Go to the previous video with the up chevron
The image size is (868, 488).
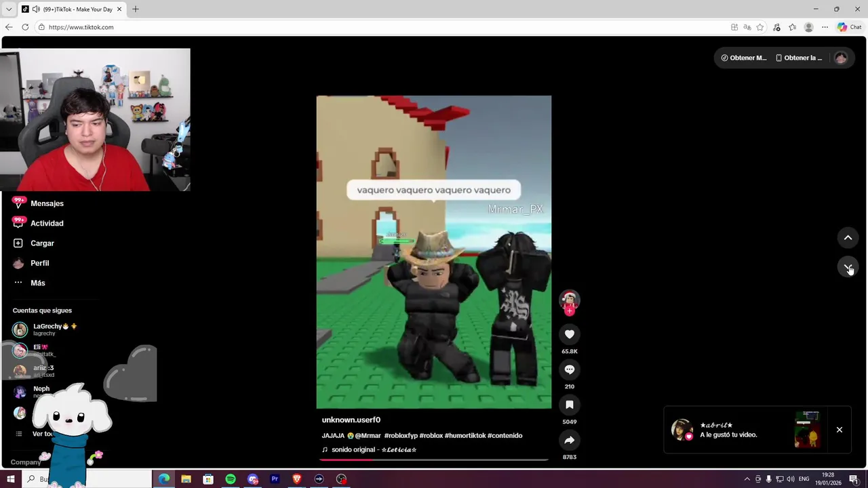pos(848,238)
